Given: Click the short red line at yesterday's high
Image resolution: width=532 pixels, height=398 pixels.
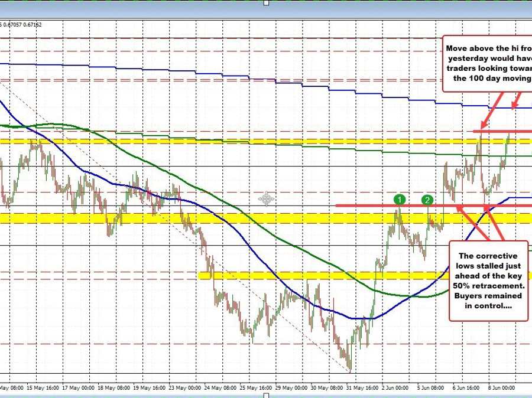Looking at the screenshot, I should (x=502, y=131).
